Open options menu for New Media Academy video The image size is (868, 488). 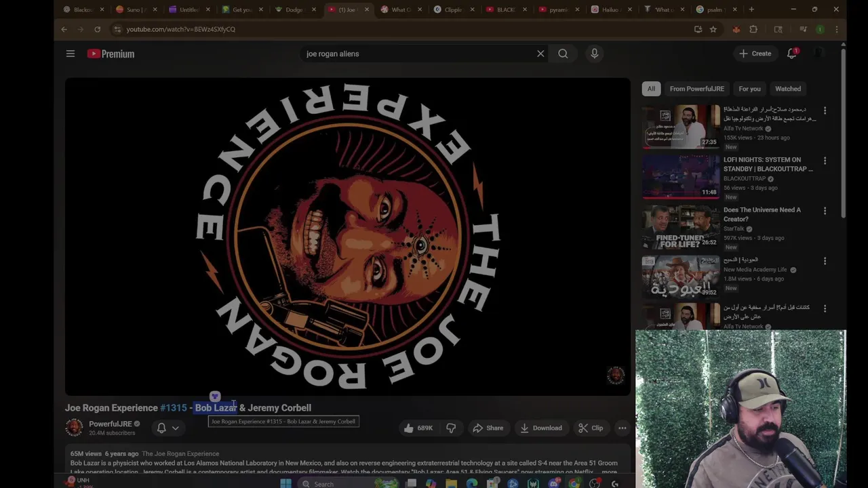[x=825, y=261]
